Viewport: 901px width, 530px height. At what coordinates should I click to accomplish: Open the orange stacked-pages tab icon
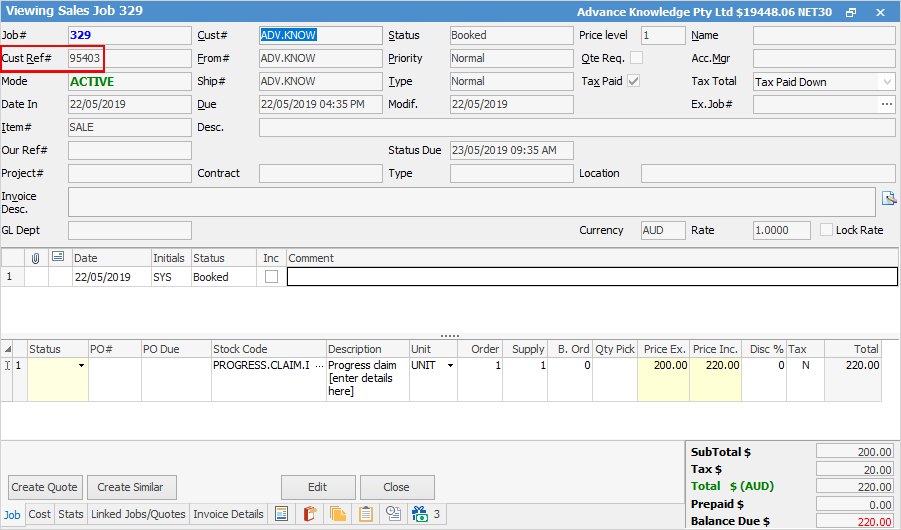(338, 513)
